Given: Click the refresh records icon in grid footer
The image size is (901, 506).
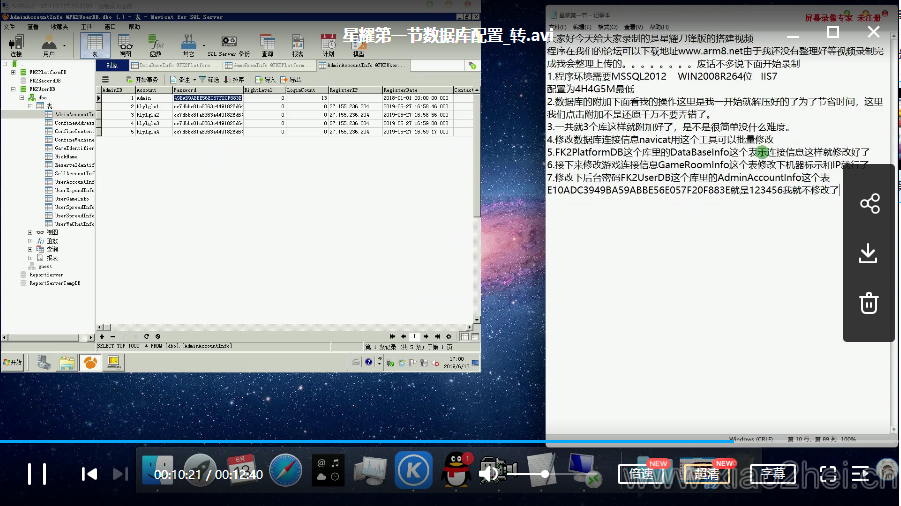Looking at the screenshot, I should click(147, 337).
